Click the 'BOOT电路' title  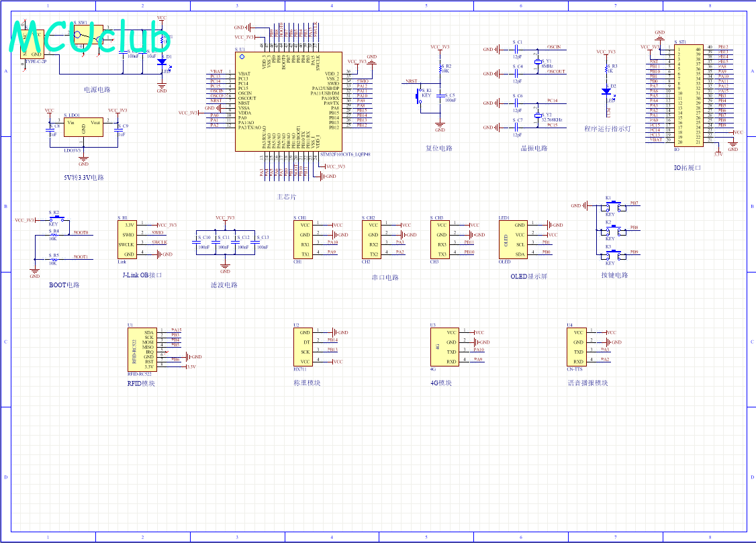(64, 285)
